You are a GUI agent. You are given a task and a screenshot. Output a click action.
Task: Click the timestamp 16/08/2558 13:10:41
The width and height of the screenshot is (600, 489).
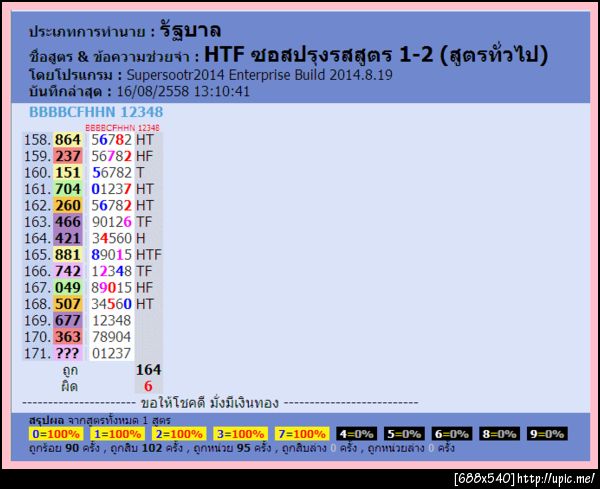[x=183, y=91]
